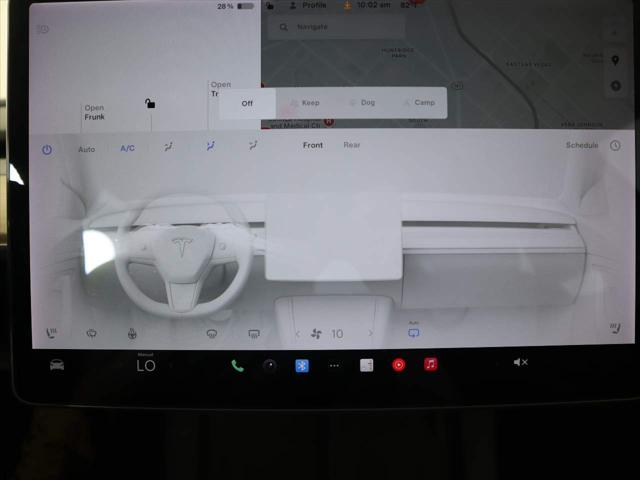Toggle the passenger seat heater icon
Viewport: 640px width, 480px height.
click(615, 328)
